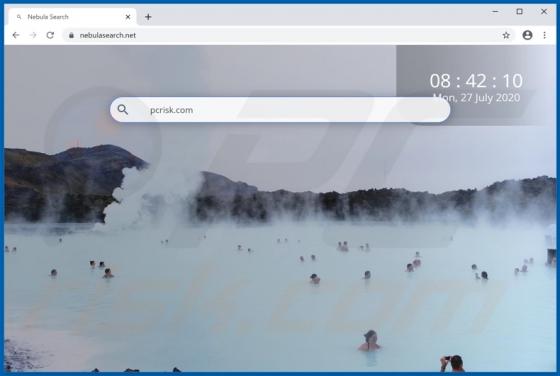Open a new tab with the plus button

[x=148, y=17]
